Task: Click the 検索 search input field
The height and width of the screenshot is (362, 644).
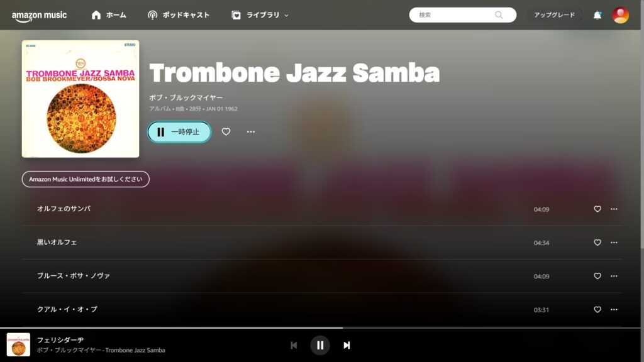Action: (x=455, y=15)
